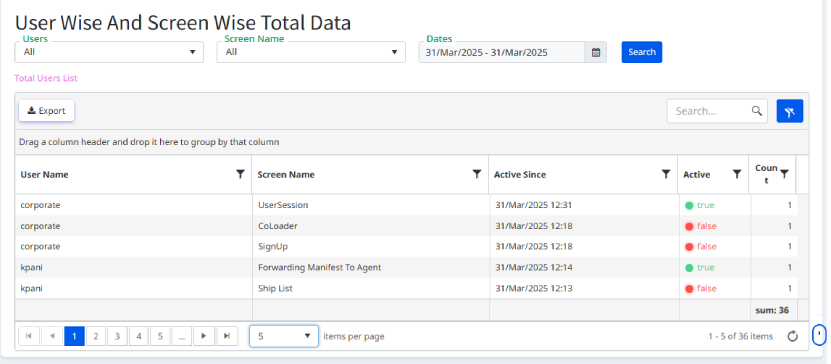Screen dimensions: 831x364
Task: Click the UserSession screen name cell
Action: point(371,205)
